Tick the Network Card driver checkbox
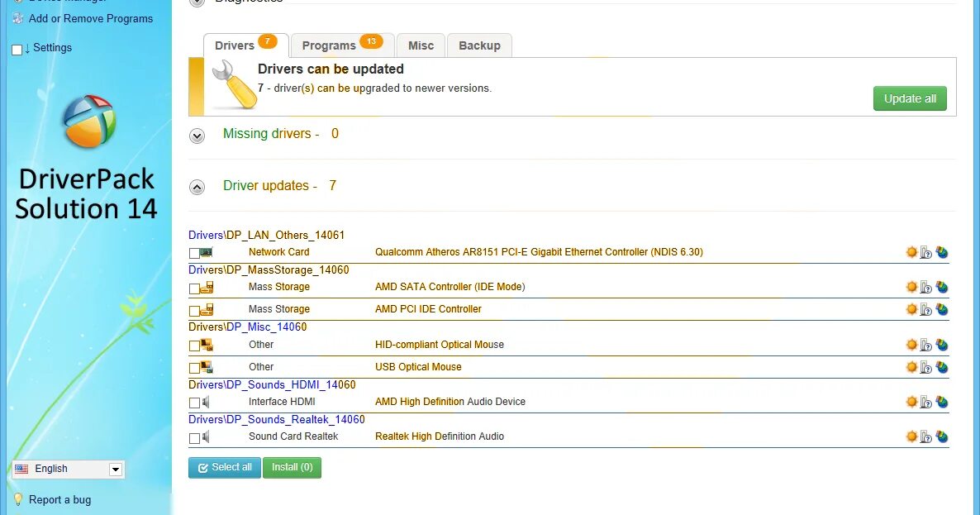The width and height of the screenshot is (980, 515). [194, 253]
